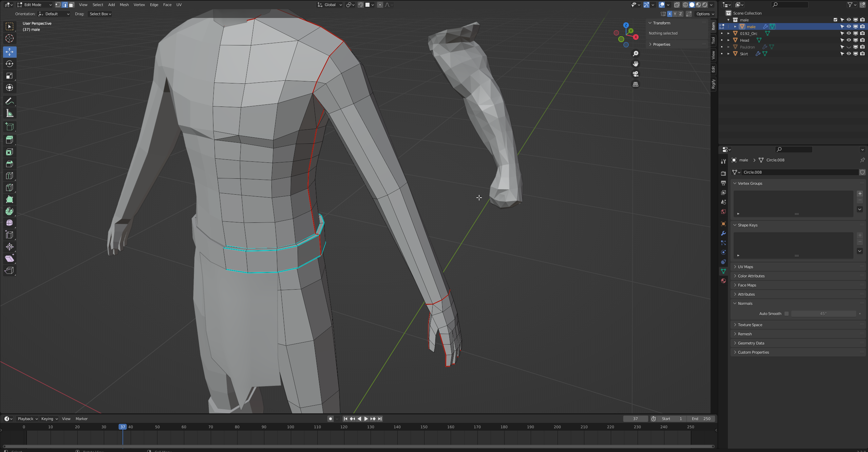Image resolution: width=868 pixels, height=452 pixels.
Task: Expand the UV Maps panel
Action: pos(745,267)
